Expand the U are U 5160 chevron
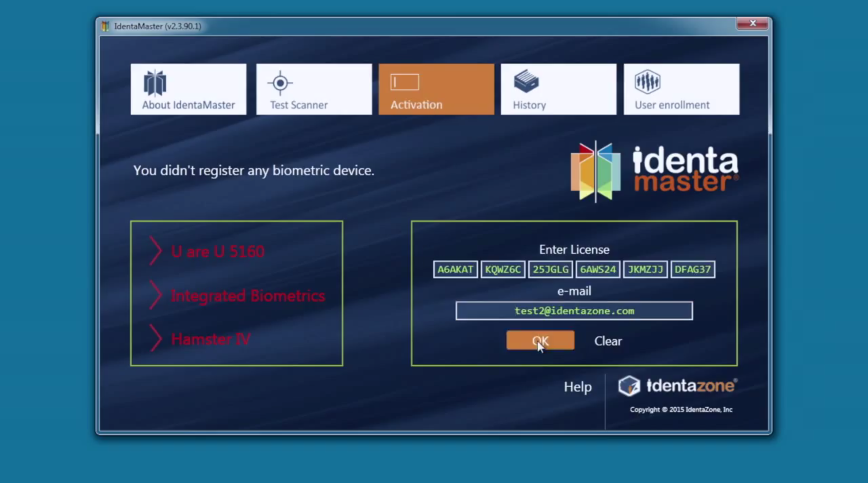 [x=156, y=251]
